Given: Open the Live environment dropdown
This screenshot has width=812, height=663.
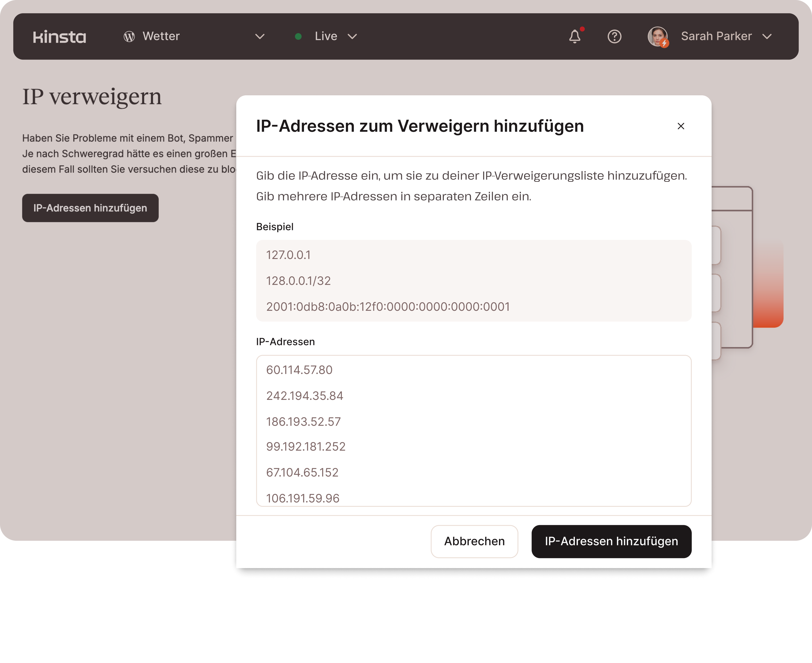Looking at the screenshot, I should [x=352, y=37].
